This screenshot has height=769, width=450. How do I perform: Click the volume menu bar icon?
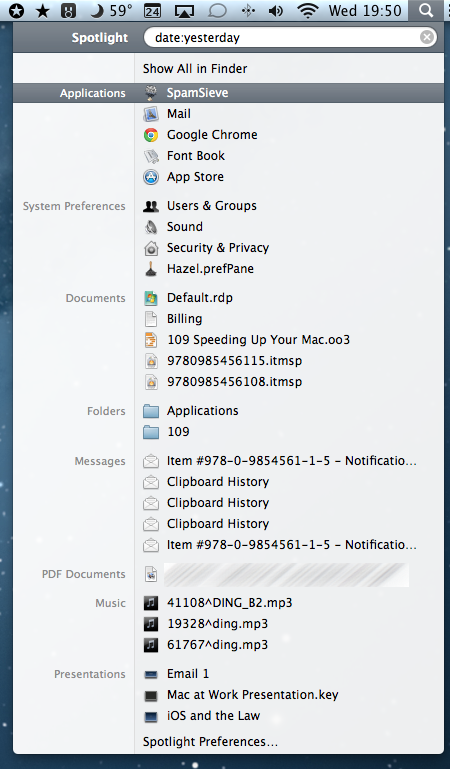tap(276, 11)
